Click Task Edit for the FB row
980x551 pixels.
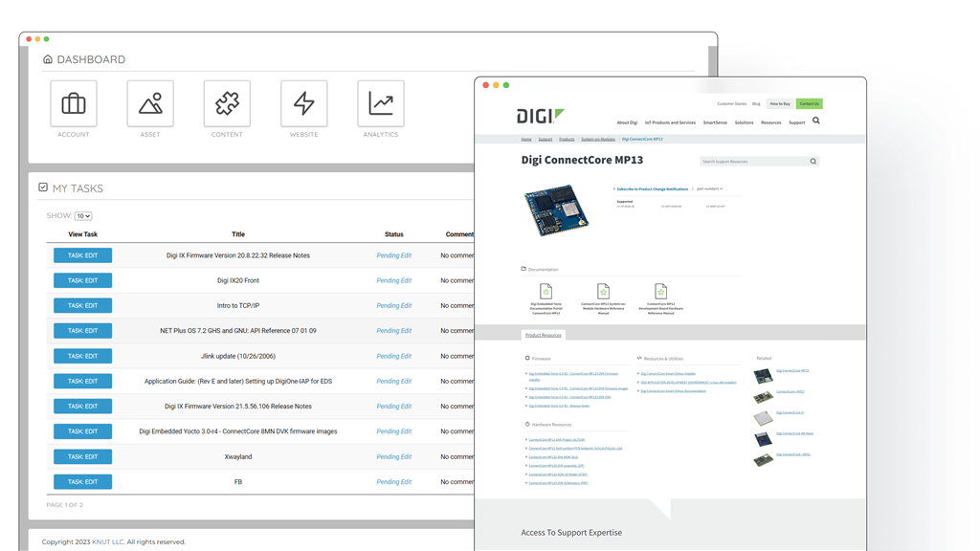[82, 482]
